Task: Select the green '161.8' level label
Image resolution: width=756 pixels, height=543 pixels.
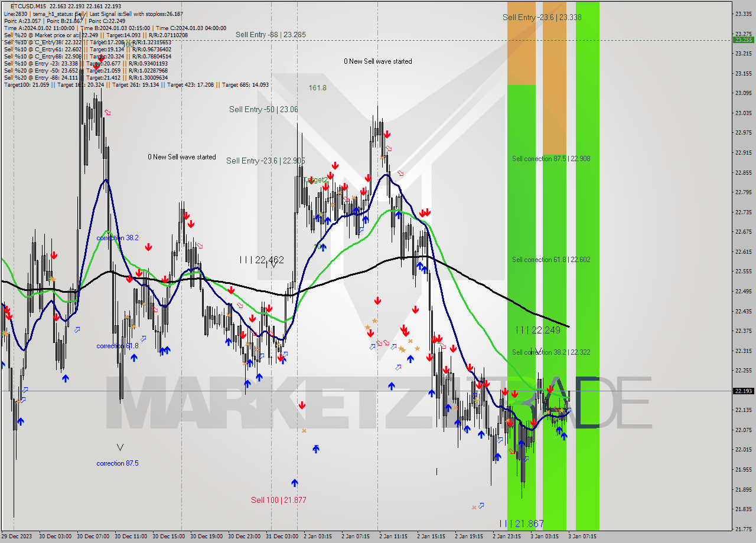Action: pos(317,87)
